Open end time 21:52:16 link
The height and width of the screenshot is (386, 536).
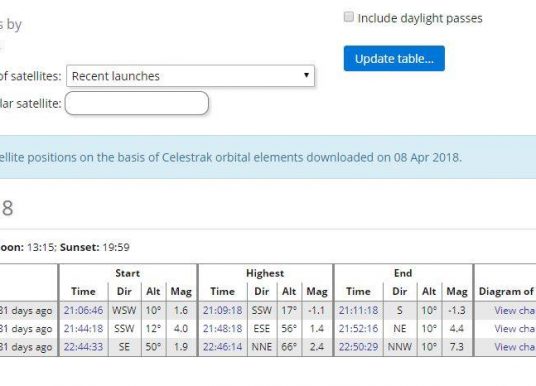[358, 329]
